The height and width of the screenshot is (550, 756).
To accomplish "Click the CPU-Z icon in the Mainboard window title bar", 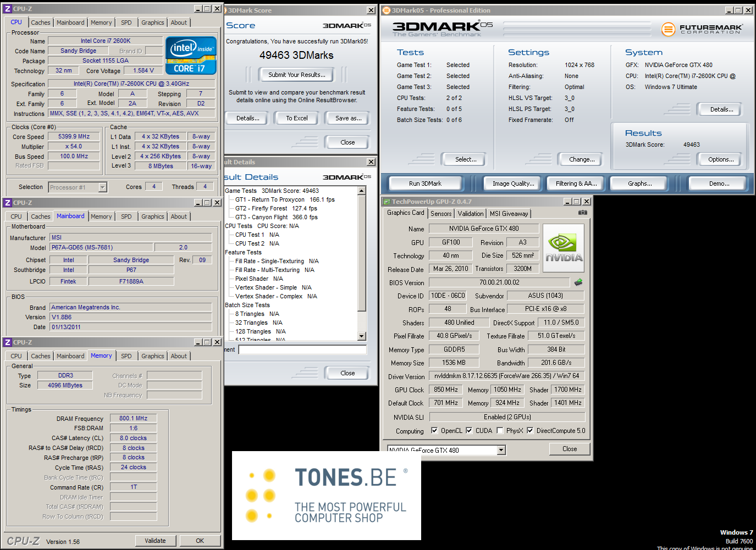I will click(x=8, y=203).
